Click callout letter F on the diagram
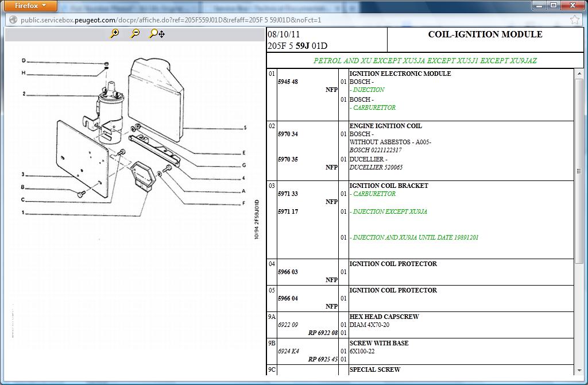This screenshot has width=588, height=385. tap(243, 203)
